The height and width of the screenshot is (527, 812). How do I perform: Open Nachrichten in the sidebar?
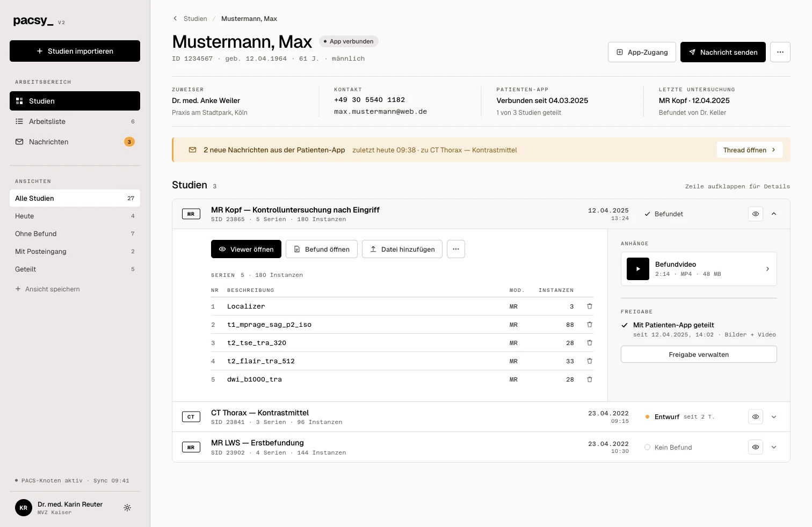click(75, 142)
